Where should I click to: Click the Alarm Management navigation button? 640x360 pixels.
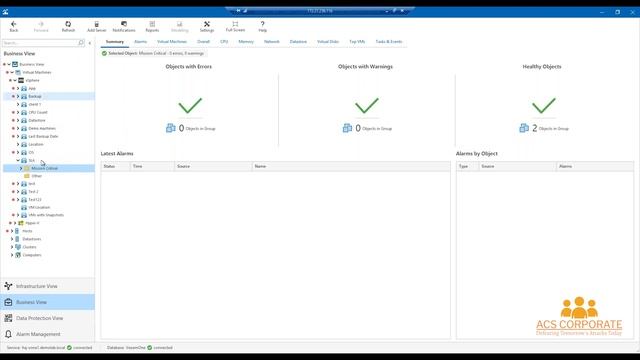[x=47, y=334]
